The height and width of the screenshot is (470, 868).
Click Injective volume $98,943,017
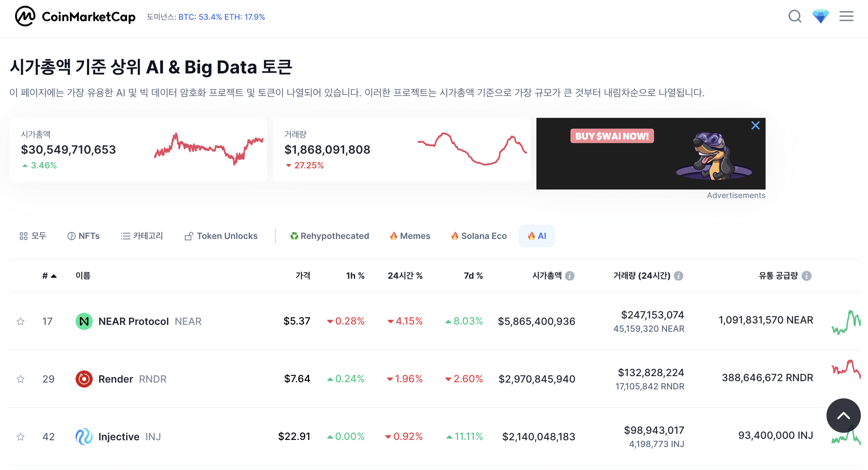click(654, 430)
